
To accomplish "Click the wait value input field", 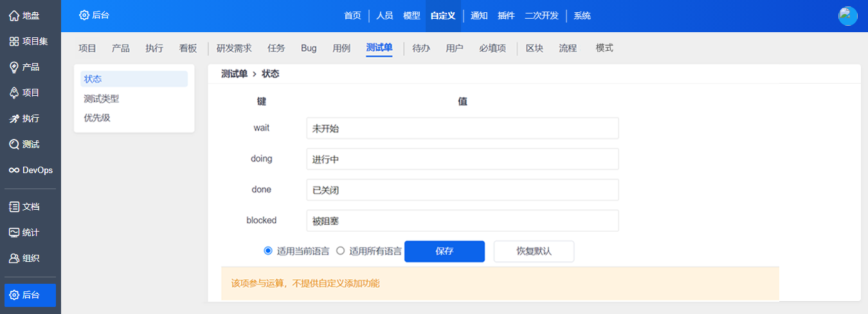I will (462, 128).
